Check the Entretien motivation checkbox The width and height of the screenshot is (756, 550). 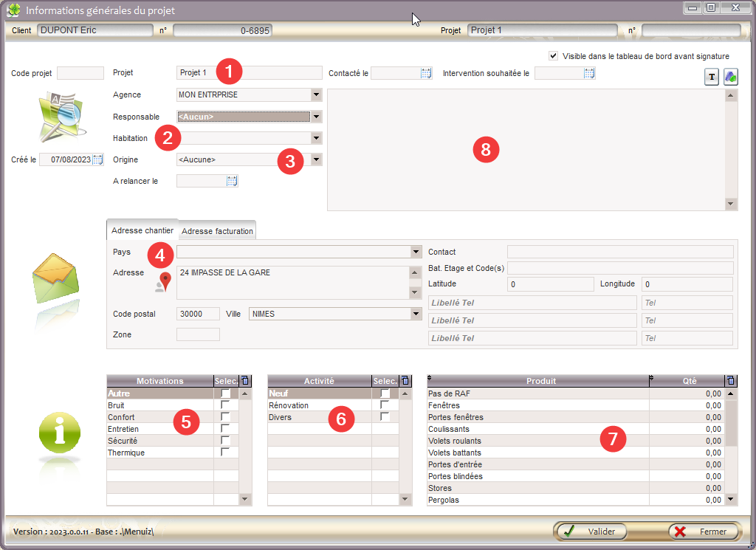[x=225, y=428]
